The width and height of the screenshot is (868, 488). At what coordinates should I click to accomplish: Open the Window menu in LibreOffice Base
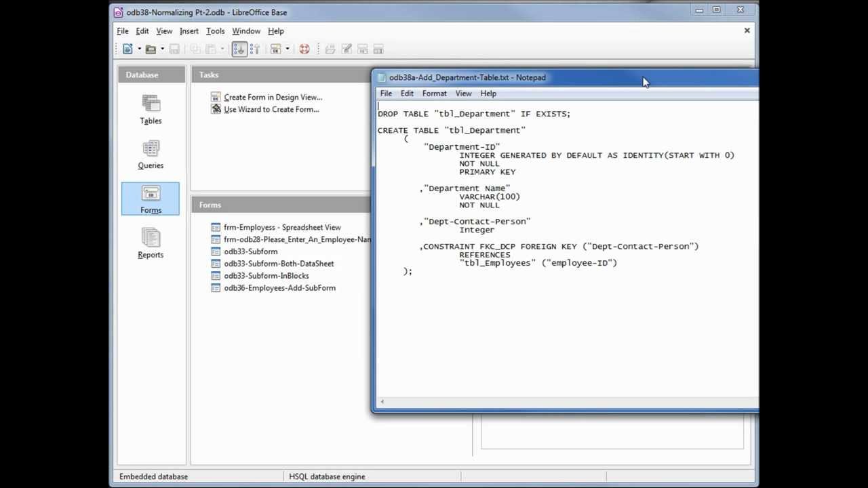246,31
